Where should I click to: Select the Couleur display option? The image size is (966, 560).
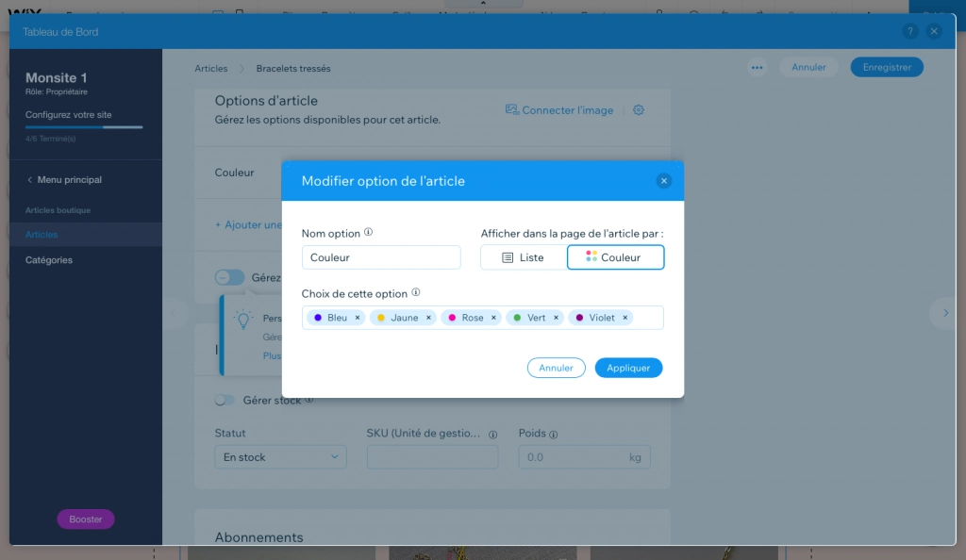pos(615,257)
